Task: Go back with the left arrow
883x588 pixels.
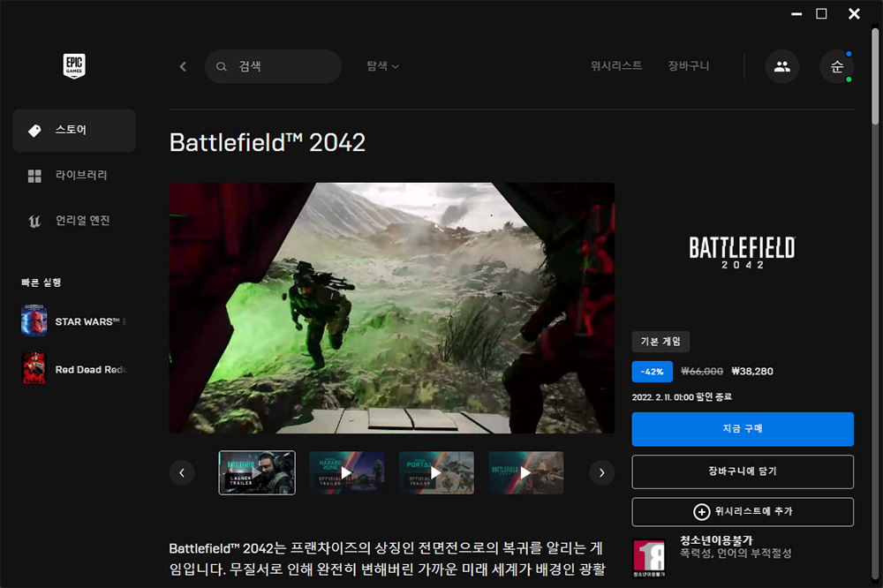Action: point(183,66)
